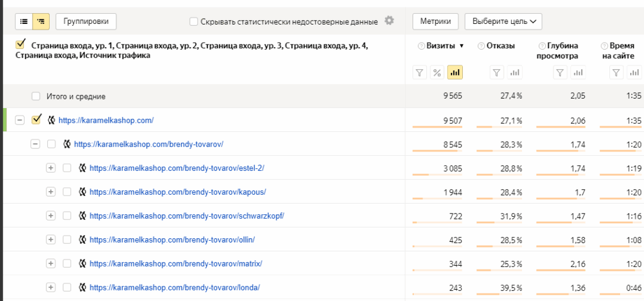Click the Отказы column header
644x301 pixels.
pyautogui.click(x=501, y=45)
